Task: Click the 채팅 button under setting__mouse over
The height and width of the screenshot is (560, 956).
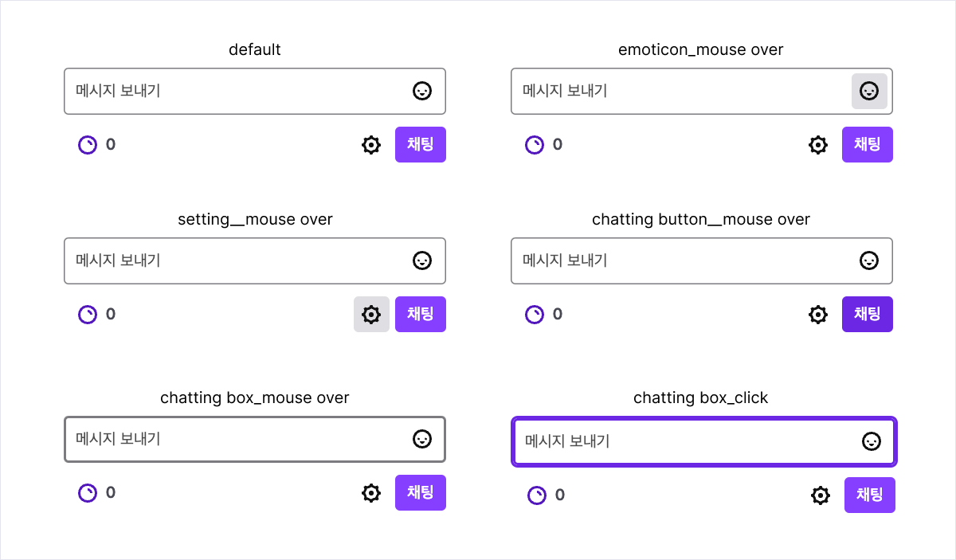Action: tap(421, 315)
